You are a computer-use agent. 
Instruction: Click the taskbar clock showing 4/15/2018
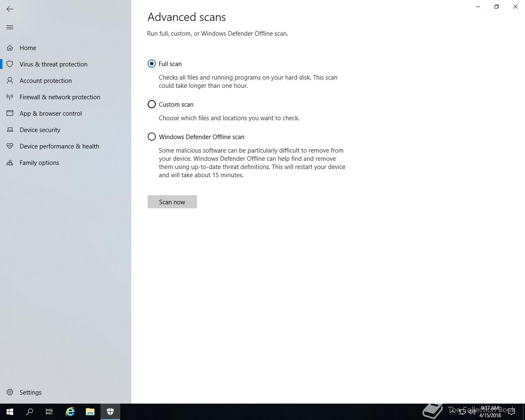490,412
